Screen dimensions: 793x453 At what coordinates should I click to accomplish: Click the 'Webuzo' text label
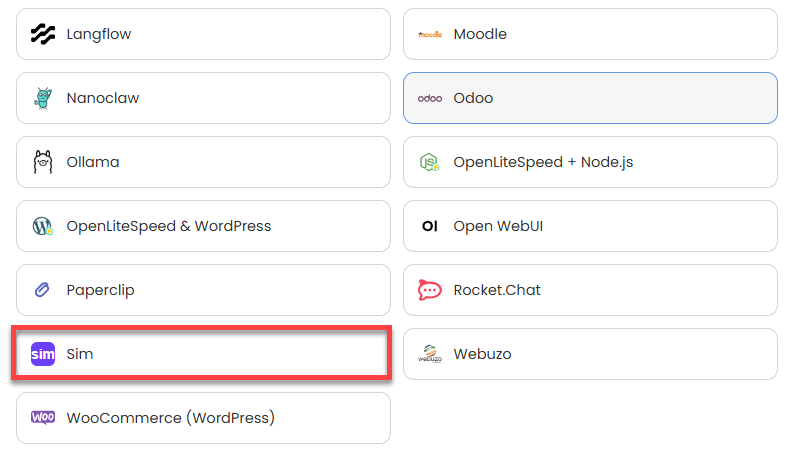point(482,354)
